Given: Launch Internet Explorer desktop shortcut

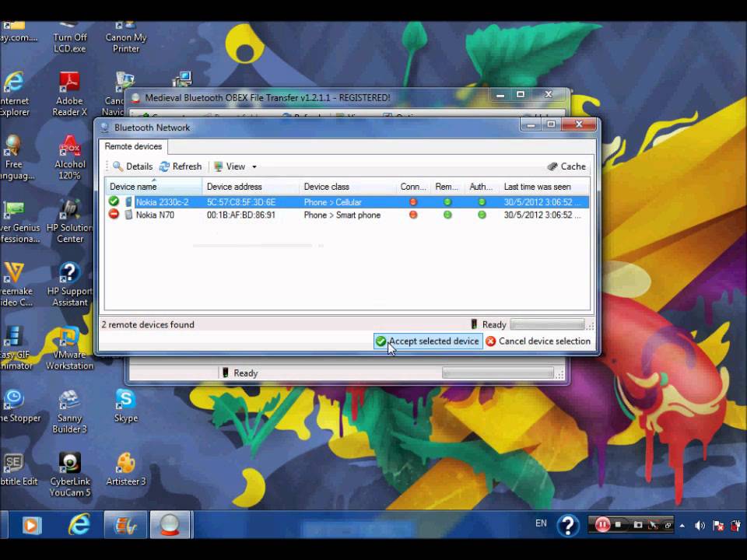Looking at the screenshot, I should pyautogui.click(x=14, y=94).
